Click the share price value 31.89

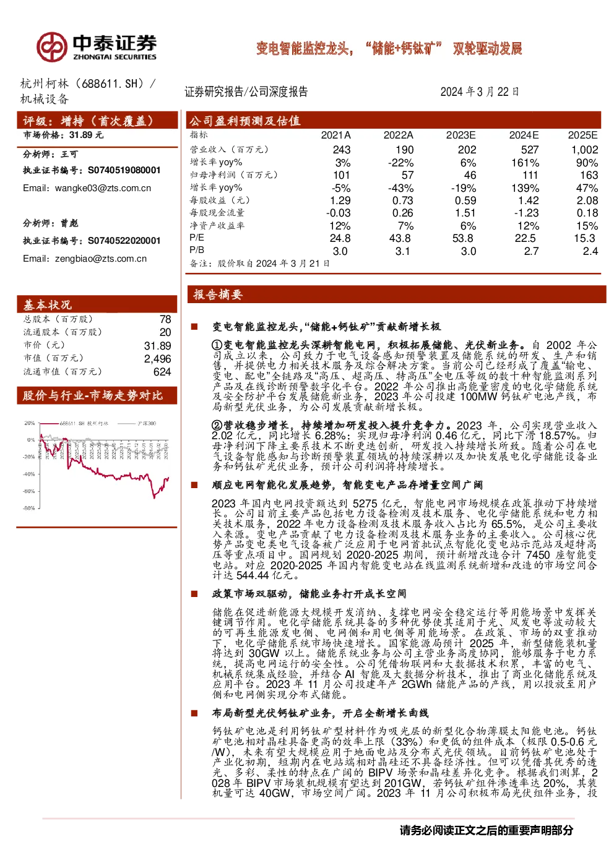(158, 346)
